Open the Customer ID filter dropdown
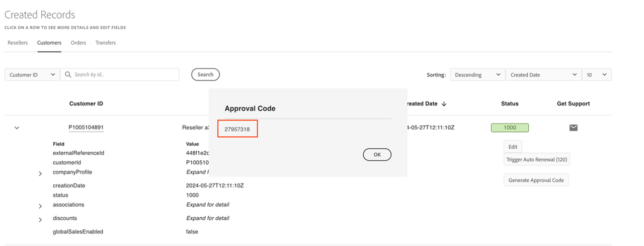The image size is (644, 246). 32,75
